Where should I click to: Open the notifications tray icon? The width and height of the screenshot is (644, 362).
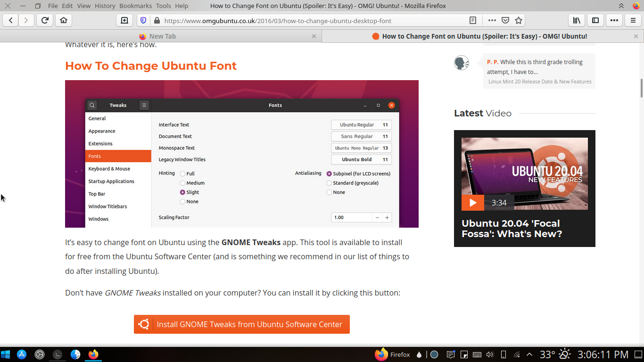pyautogui.click(x=451, y=354)
